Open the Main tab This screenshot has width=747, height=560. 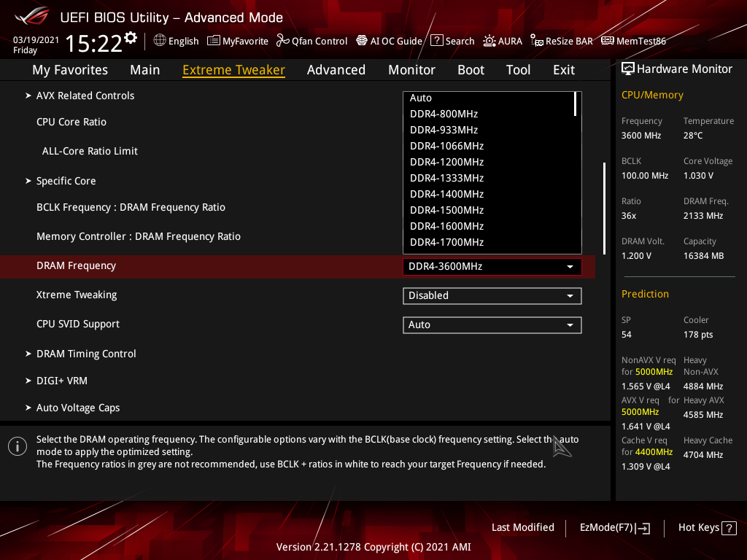click(145, 70)
